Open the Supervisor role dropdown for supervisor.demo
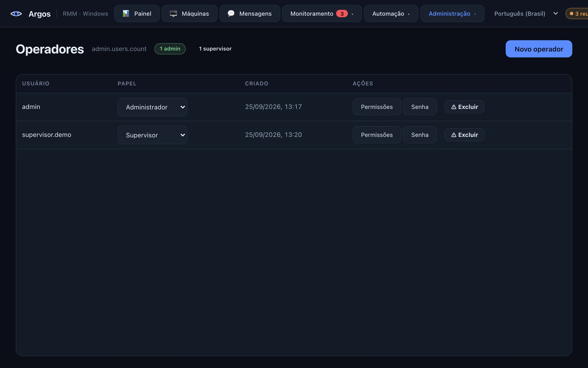Viewport: 588px width, 368px height. [x=152, y=135]
